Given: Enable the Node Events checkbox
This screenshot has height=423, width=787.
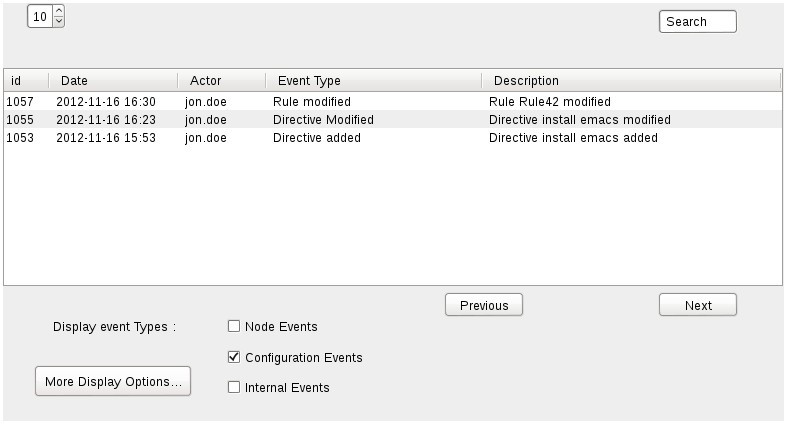Looking at the screenshot, I should click(x=234, y=327).
